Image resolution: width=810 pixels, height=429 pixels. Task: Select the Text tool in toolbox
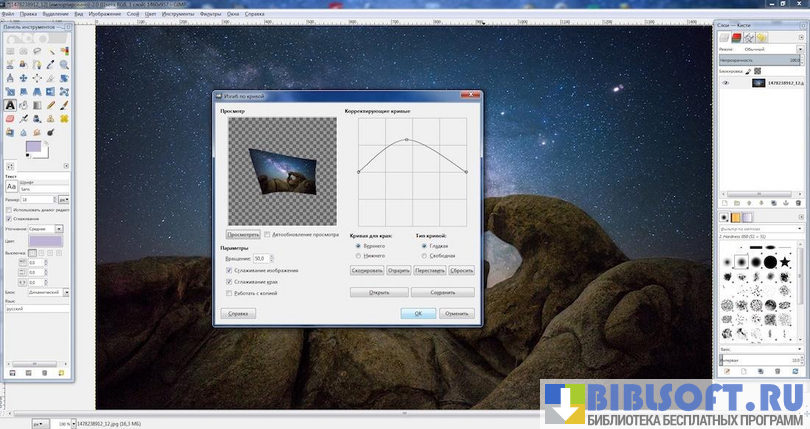click(x=9, y=104)
